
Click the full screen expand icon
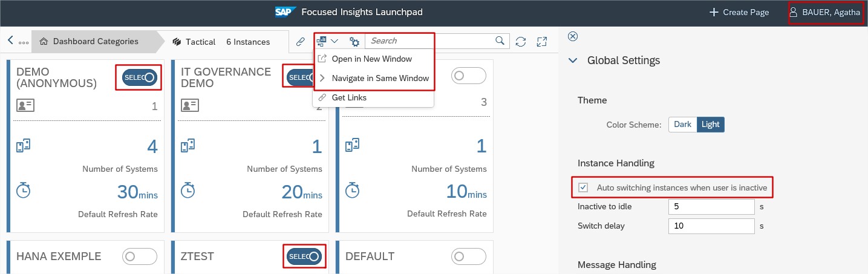pos(542,41)
